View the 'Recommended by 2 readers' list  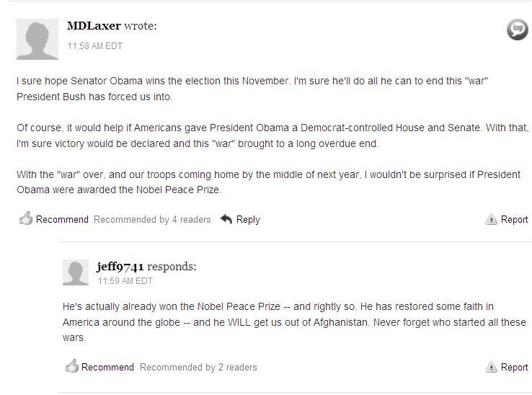[198, 367]
